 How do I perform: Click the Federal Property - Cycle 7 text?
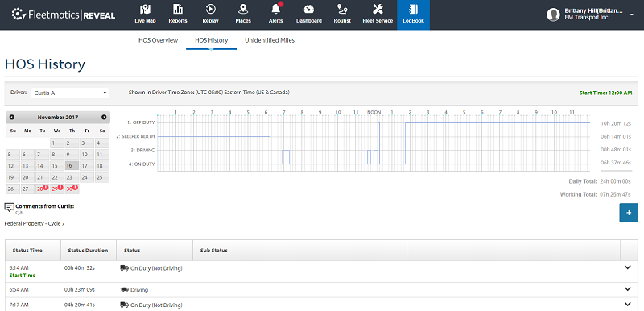pyautogui.click(x=35, y=223)
